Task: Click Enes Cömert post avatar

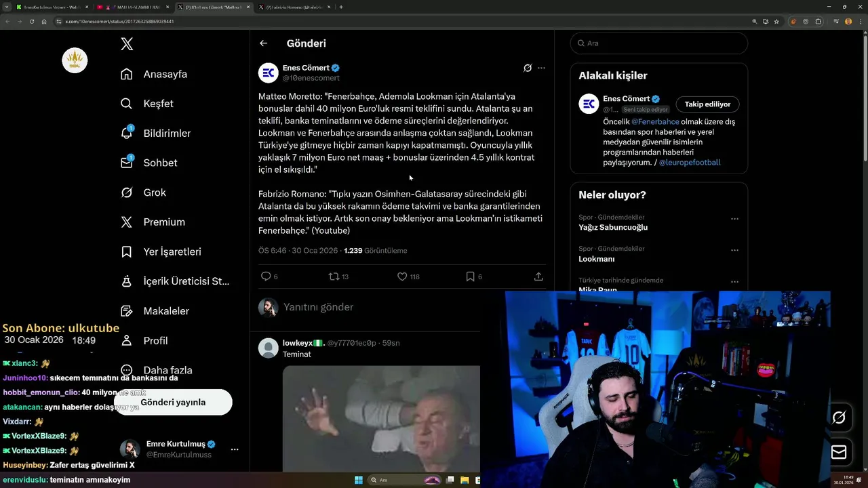Action: pyautogui.click(x=269, y=73)
